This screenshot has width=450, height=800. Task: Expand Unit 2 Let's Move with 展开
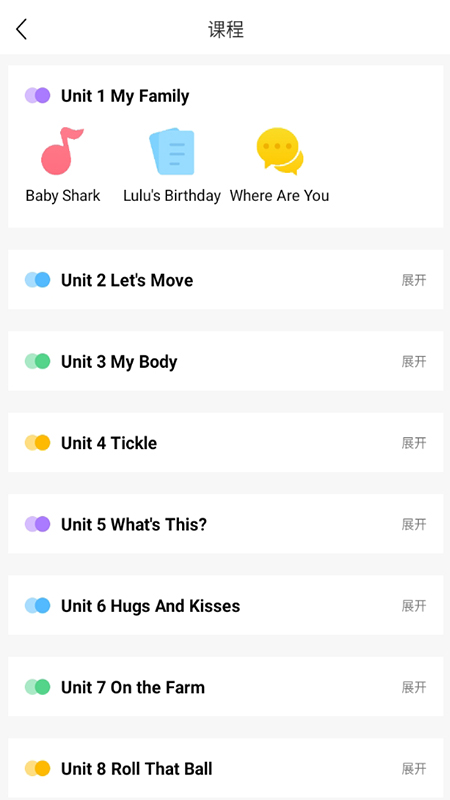[x=414, y=280]
